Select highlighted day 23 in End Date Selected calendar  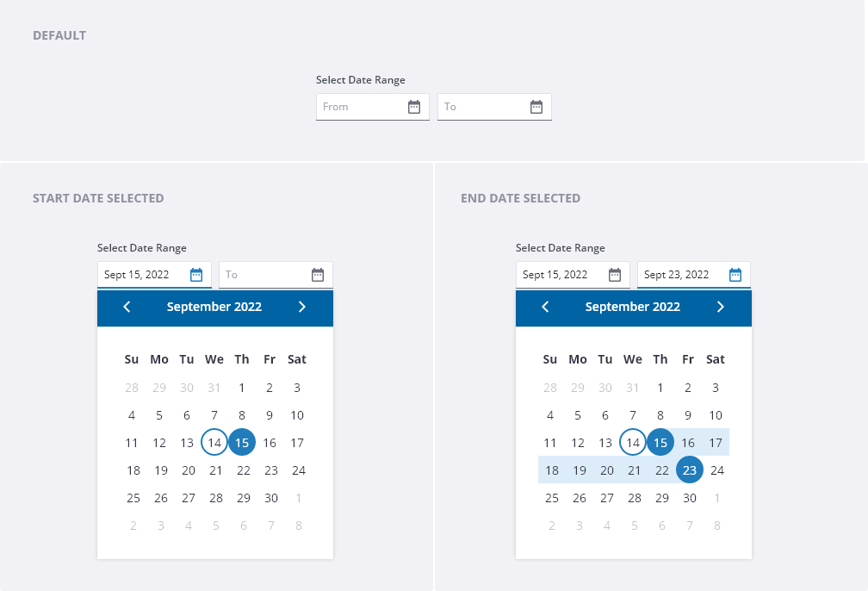click(688, 470)
